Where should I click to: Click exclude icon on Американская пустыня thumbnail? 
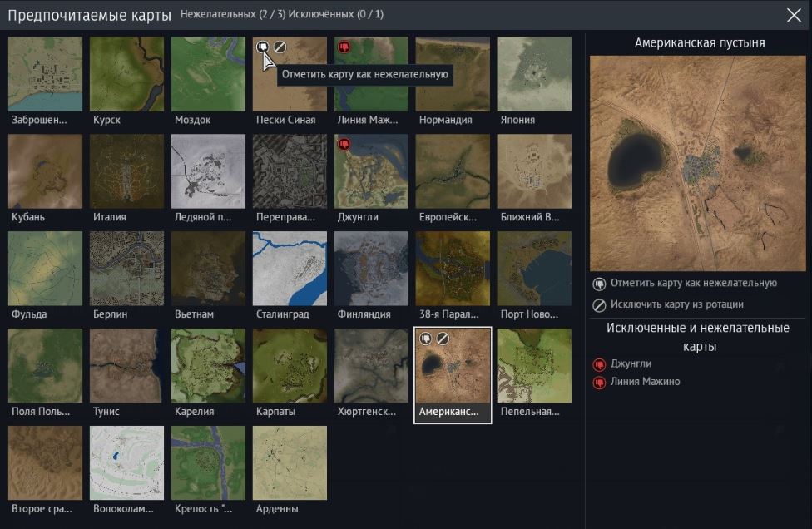(443, 339)
